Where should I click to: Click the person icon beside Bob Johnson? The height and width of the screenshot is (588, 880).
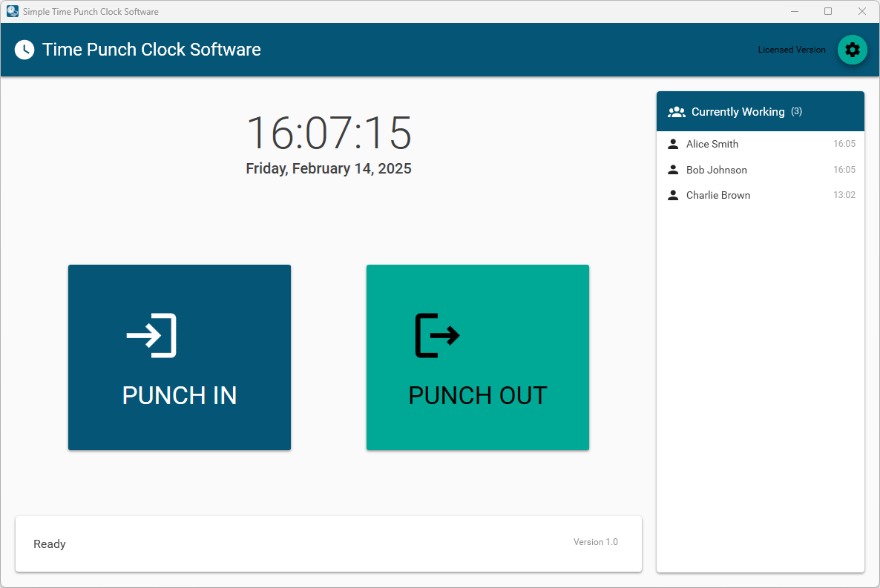[674, 169]
